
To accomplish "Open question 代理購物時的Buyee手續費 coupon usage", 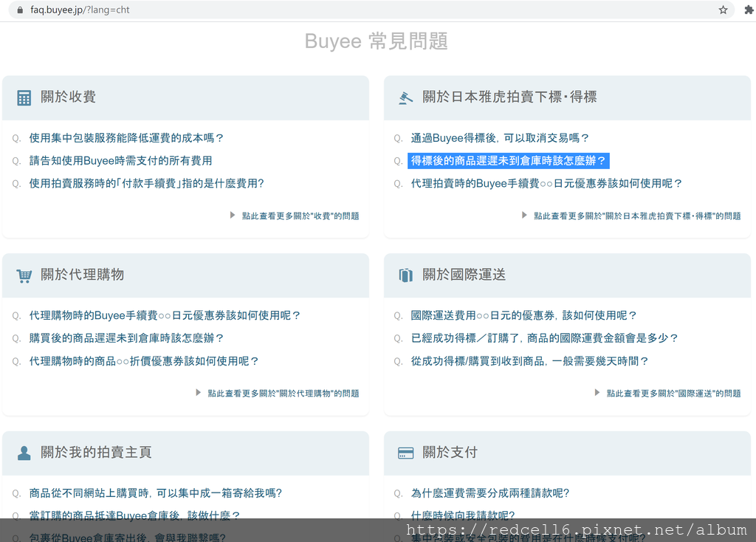I will 165,315.
